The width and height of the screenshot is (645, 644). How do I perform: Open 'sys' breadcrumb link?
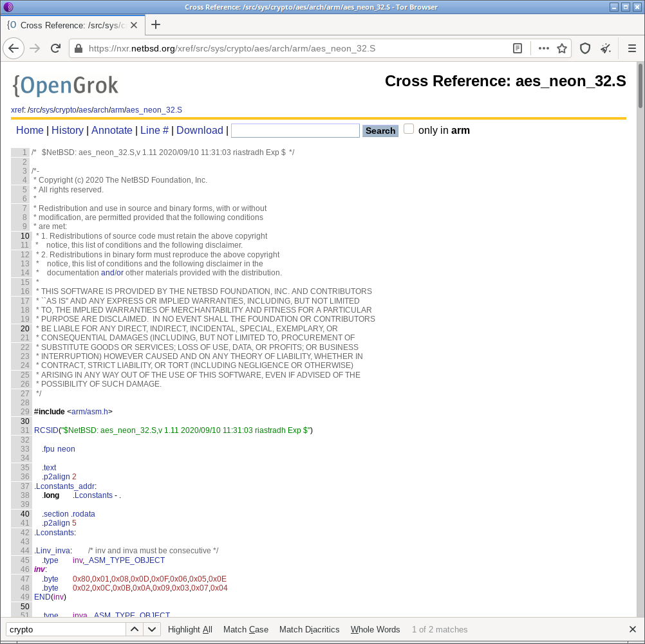tap(48, 110)
